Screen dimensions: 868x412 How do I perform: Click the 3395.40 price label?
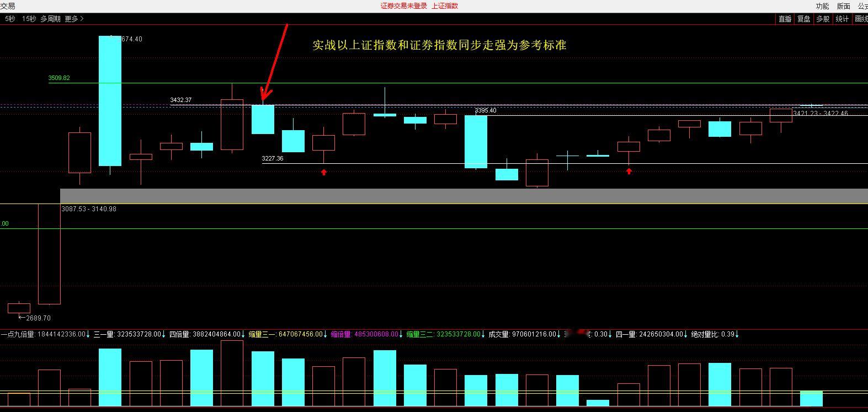click(x=486, y=111)
